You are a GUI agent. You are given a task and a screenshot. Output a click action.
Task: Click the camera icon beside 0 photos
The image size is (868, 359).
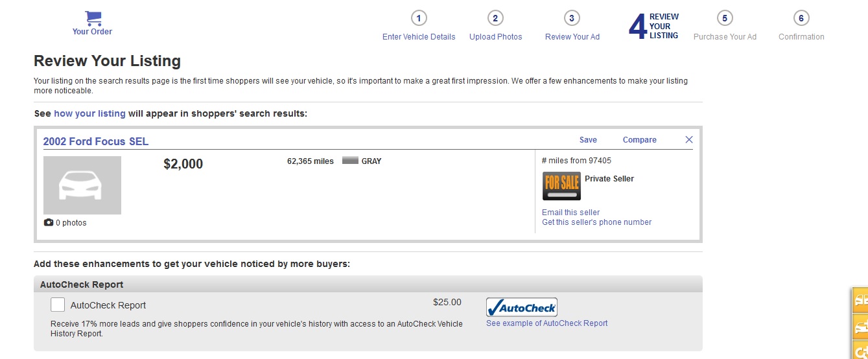[x=49, y=222]
